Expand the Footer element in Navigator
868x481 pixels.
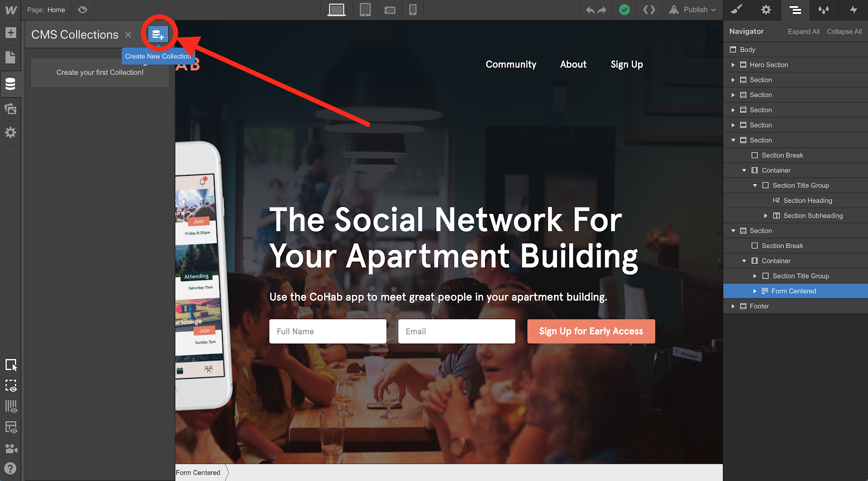point(733,306)
